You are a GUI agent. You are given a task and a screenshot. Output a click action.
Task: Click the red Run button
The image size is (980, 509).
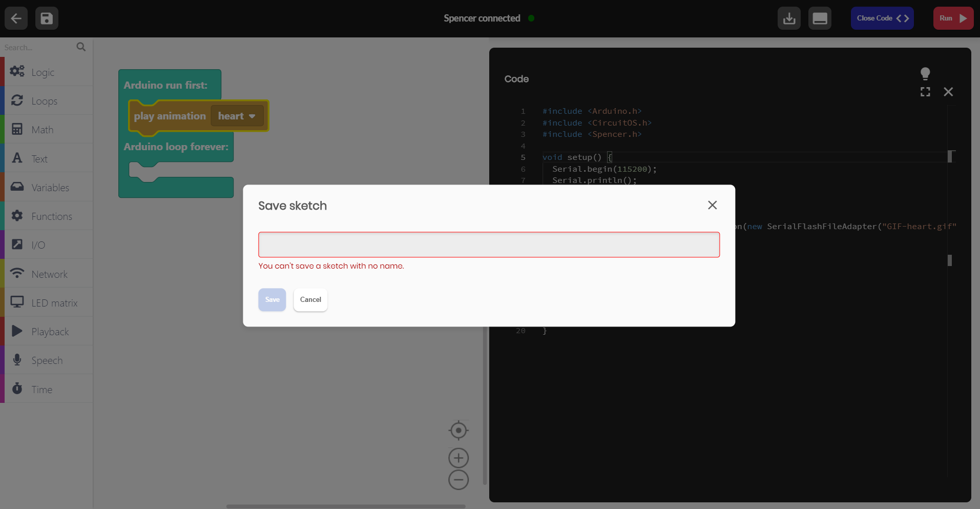coord(953,18)
